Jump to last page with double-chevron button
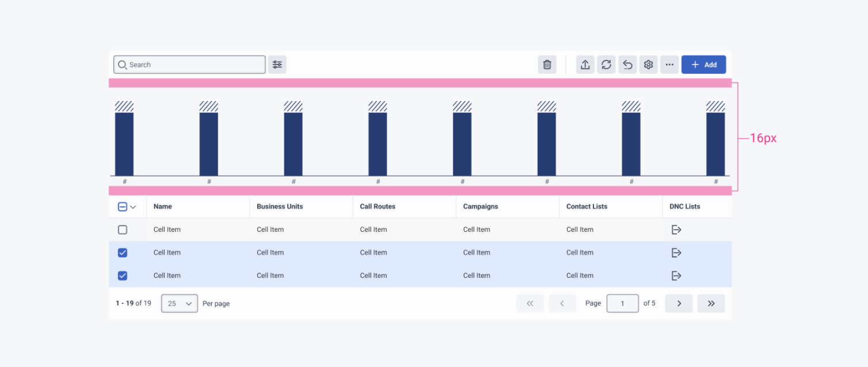The width and height of the screenshot is (868, 367). click(x=711, y=303)
